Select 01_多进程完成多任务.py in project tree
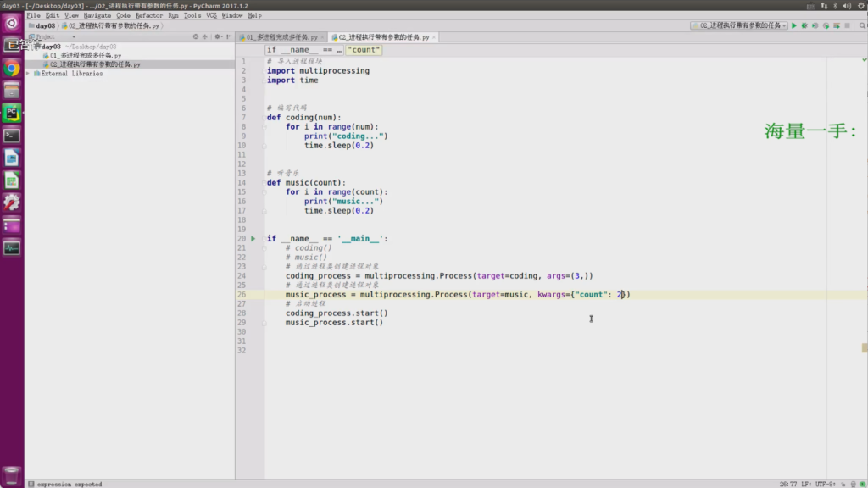Screen dimensions: 868x488 click(x=85, y=55)
